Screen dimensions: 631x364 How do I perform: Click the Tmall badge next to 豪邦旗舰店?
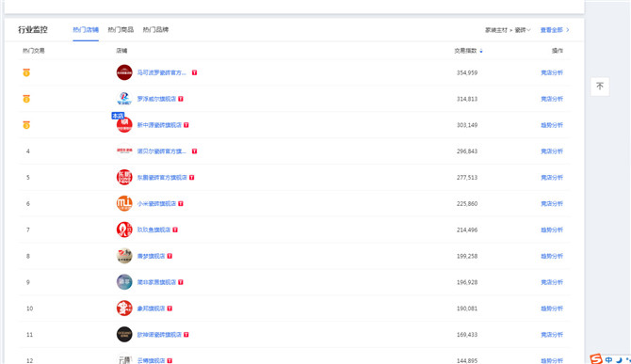[x=170, y=309]
